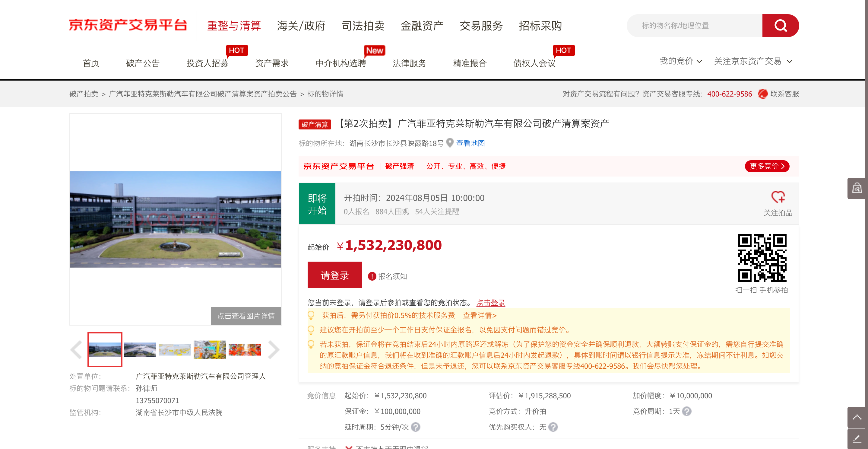Image resolution: width=868 pixels, height=449 pixels.
Task: Show next thumbnails with right arrow
Action: pyautogui.click(x=273, y=349)
